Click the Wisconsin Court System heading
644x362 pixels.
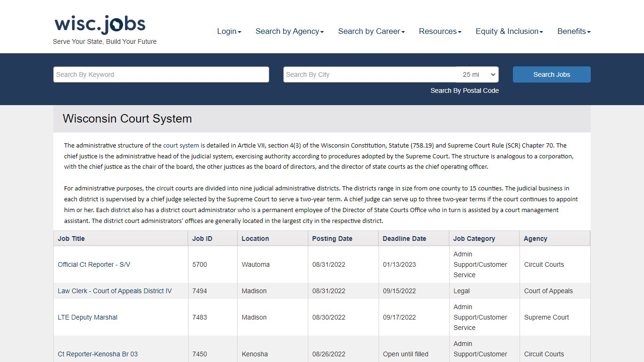point(127,118)
